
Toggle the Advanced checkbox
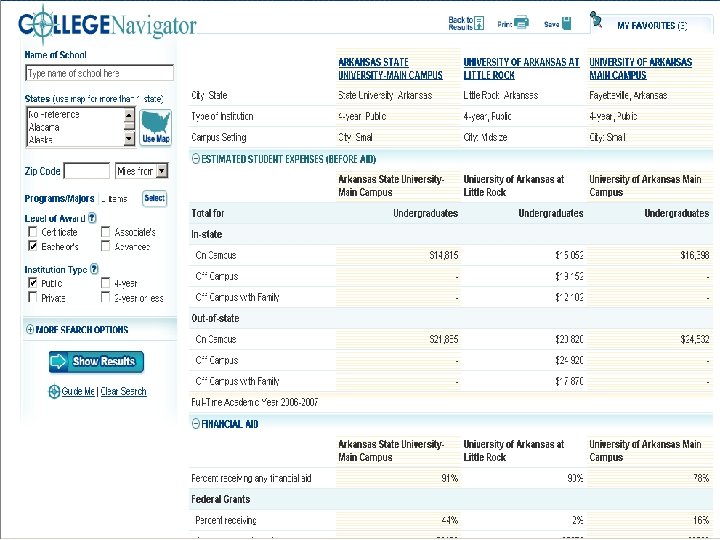pos(105,246)
